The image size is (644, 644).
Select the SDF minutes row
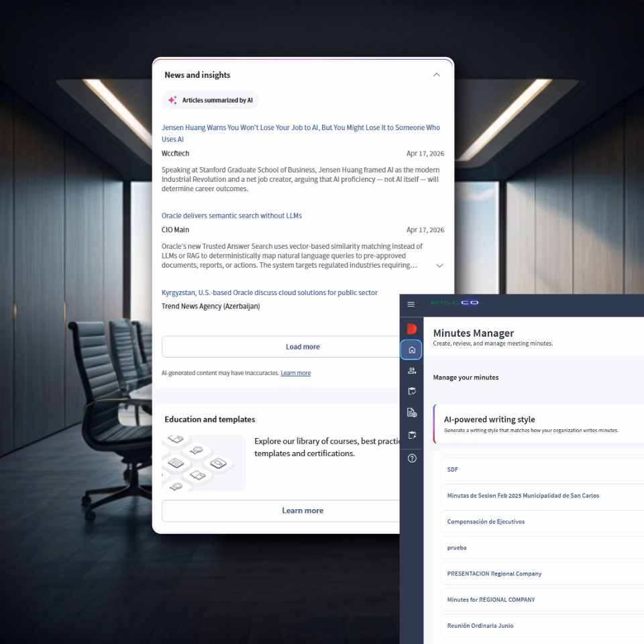pyautogui.click(x=543, y=470)
